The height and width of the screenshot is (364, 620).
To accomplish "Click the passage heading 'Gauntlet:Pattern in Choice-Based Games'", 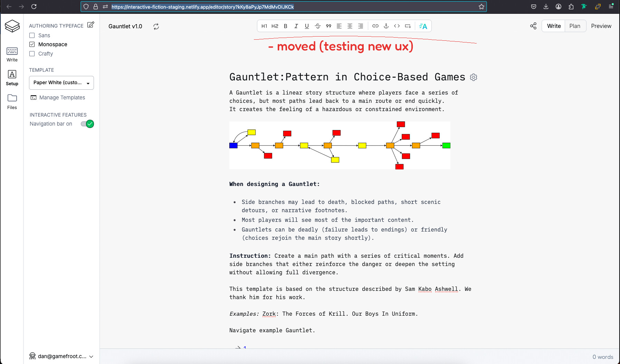I will pyautogui.click(x=347, y=77).
